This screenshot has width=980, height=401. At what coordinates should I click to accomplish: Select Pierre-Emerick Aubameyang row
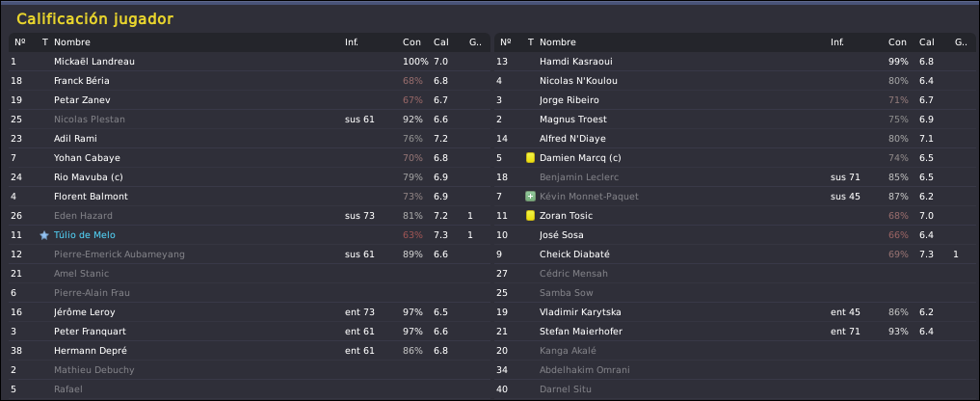(249, 254)
